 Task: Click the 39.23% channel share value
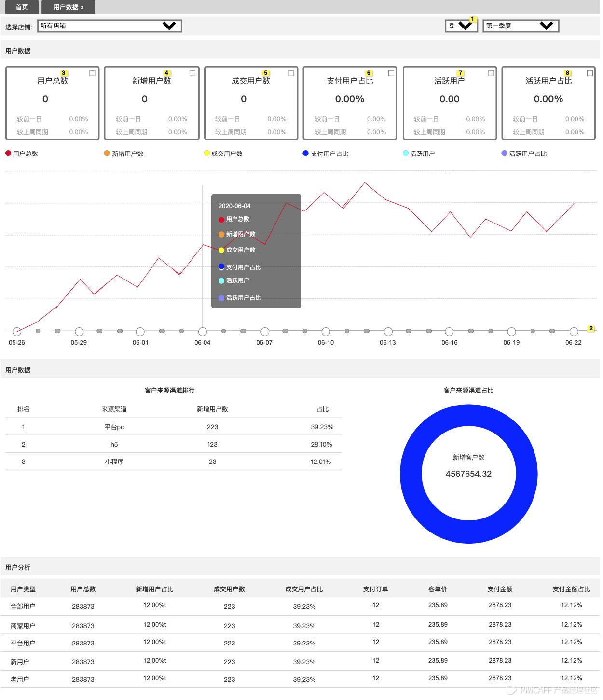[x=322, y=427]
